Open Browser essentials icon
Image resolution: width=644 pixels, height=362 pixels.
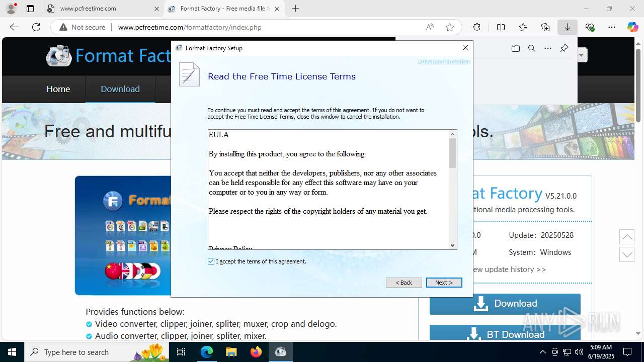[590, 27]
